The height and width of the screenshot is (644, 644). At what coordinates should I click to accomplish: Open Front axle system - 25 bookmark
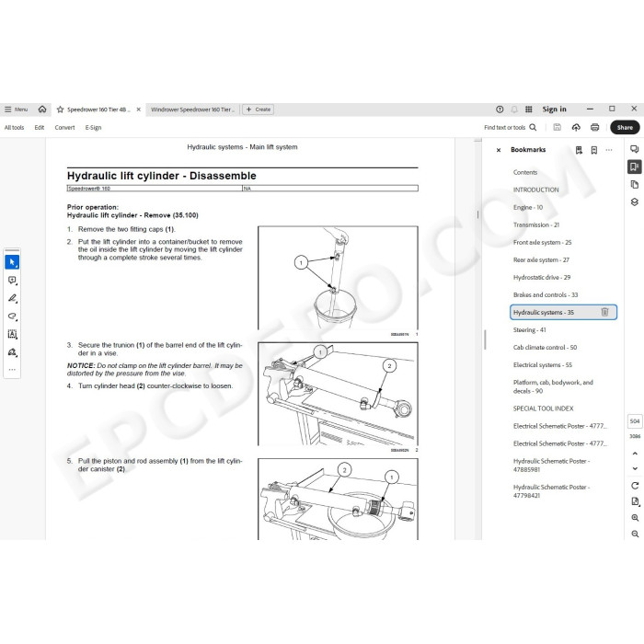[542, 242]
